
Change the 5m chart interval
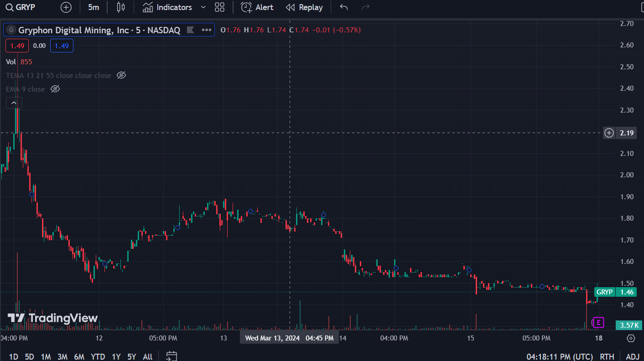(x=93, y=7)
